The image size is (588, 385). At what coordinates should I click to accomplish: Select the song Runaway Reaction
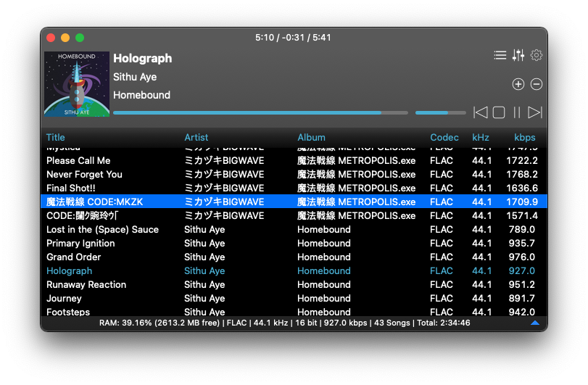click(x=294, y=284)
